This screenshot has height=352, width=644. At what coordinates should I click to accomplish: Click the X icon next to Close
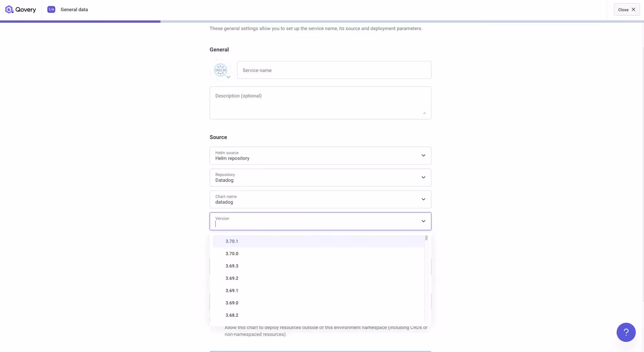tap(634, 9)
